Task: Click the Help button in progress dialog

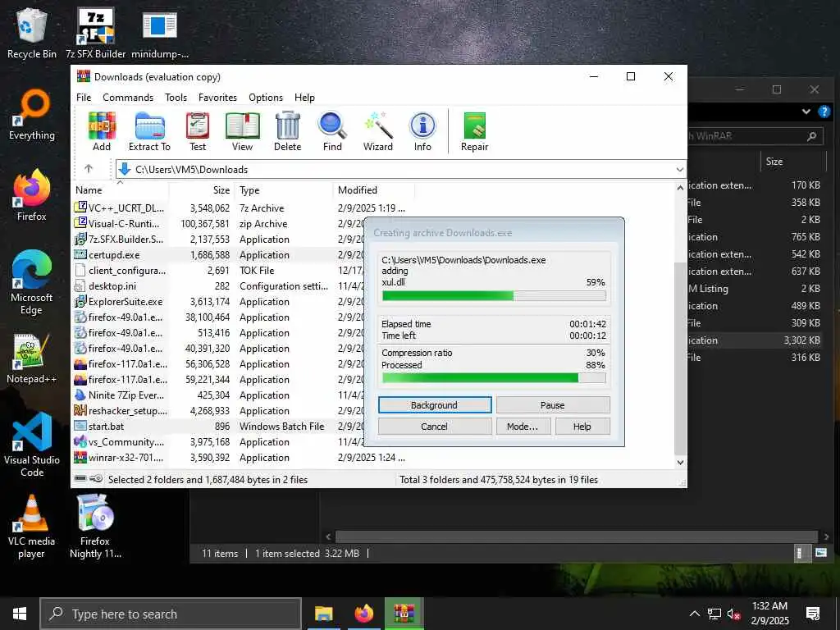Action: [x=582, y=427]
